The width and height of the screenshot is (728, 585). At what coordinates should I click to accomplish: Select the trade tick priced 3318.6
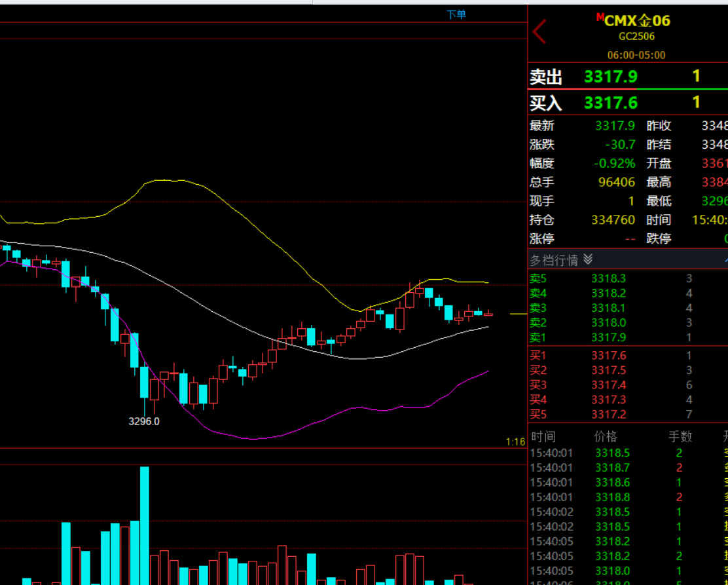tap(628, 482)
